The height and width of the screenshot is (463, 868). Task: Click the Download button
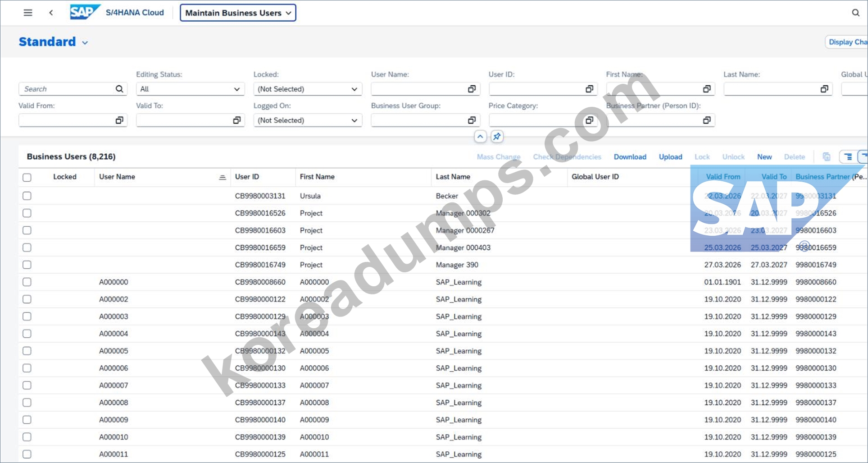tap(630, 156)
